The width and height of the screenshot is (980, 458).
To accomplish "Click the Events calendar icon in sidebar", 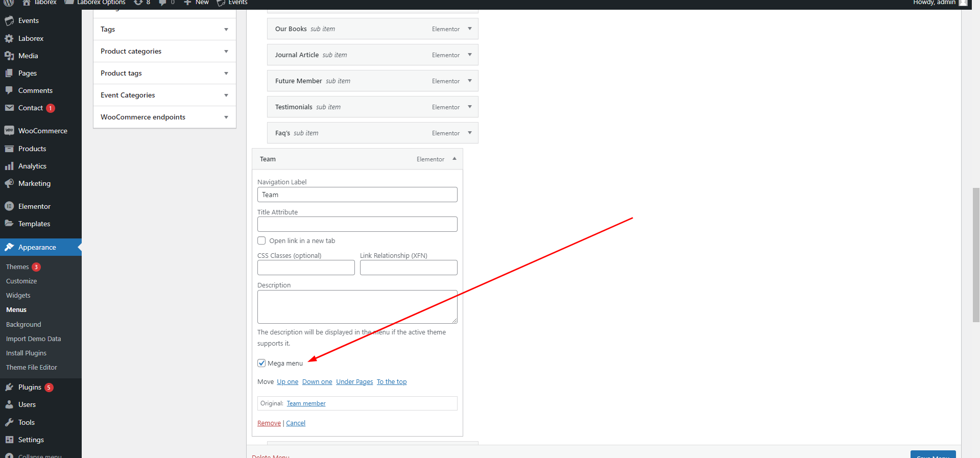I will click(9, 21).
